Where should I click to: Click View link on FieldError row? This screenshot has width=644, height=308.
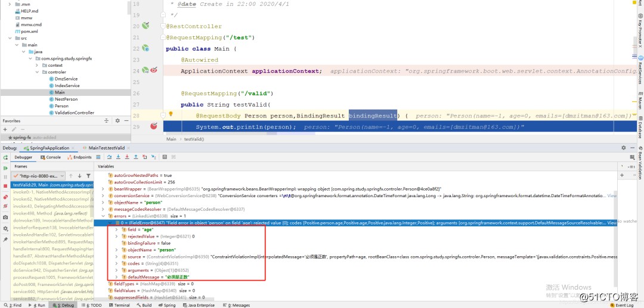pos(612,223)
